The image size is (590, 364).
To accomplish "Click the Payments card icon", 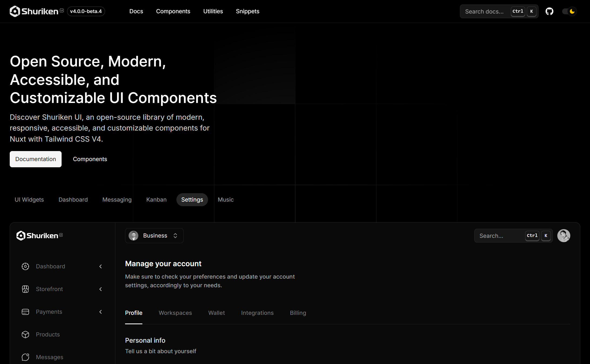I will 25,312.
